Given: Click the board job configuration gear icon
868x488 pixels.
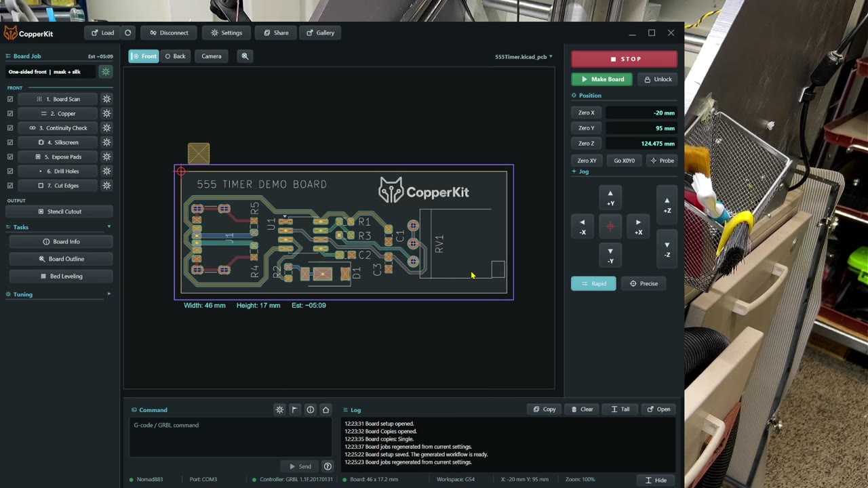Looking at the screenshot, I should 105,72.
